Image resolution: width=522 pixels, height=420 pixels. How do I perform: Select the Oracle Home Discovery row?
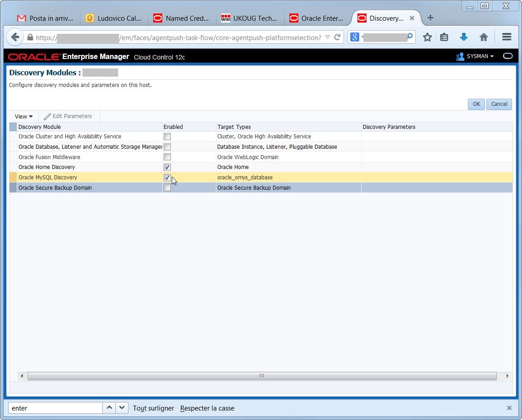(261, 167)
